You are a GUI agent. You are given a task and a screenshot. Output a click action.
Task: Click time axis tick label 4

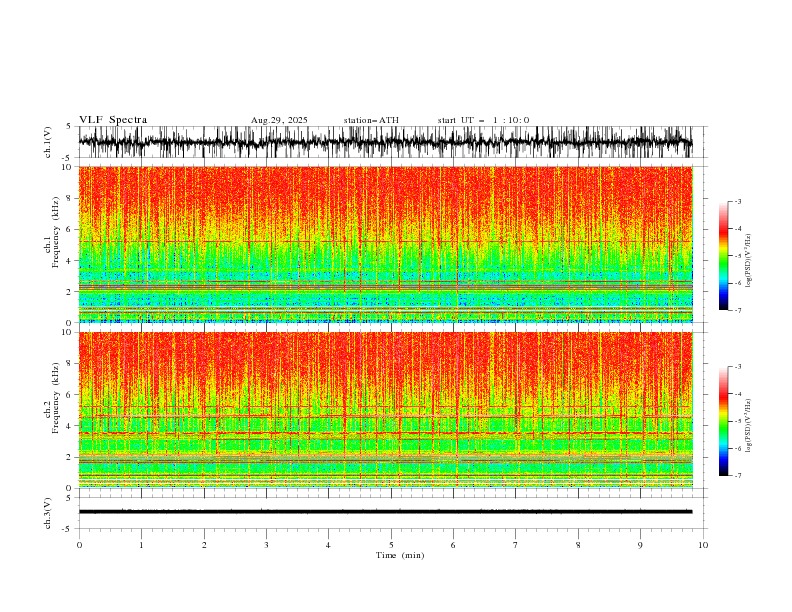point(328,545)
